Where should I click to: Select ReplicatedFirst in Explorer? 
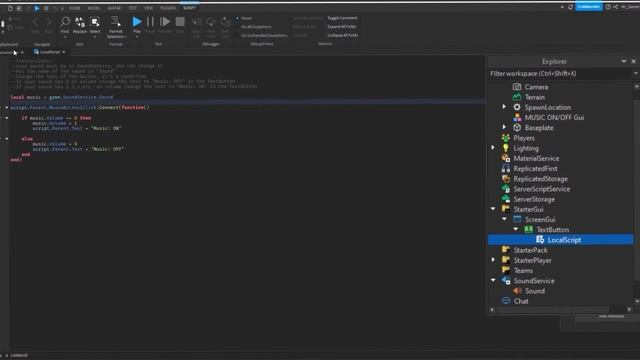pos(535,169)
